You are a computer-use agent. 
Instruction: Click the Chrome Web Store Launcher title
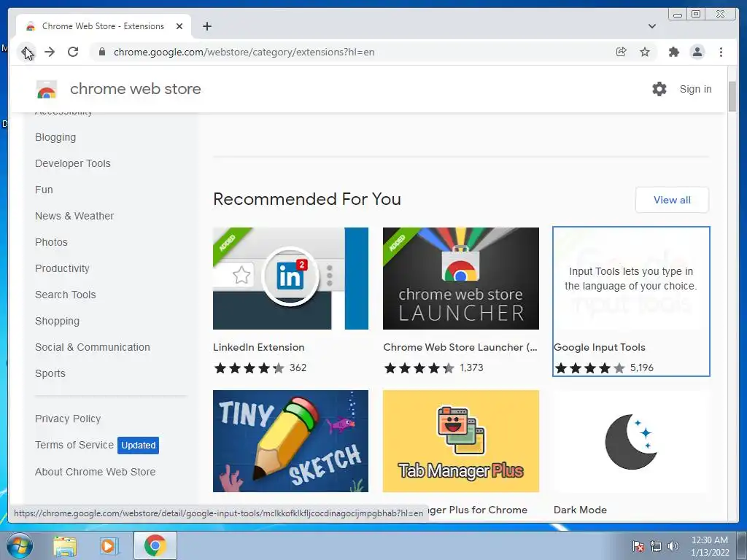(x=460, y=347)
